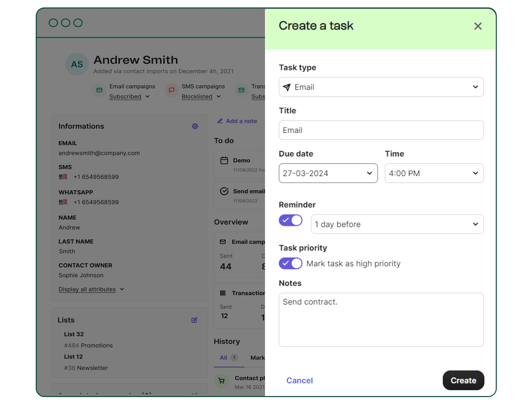Expand the Subscribed status chevron

click(x=148, y=97)
